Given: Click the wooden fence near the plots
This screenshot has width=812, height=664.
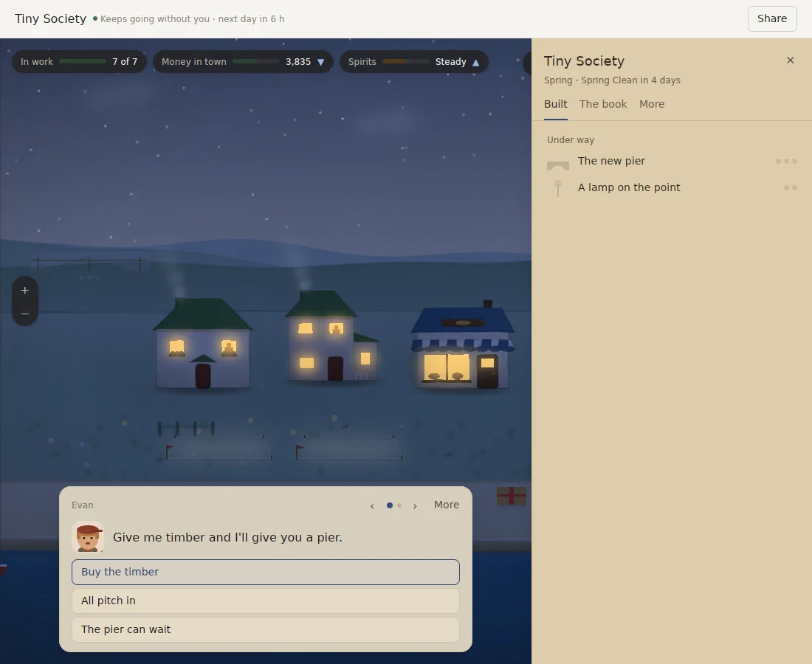Looking at the screenshot, I should point(187,428).
